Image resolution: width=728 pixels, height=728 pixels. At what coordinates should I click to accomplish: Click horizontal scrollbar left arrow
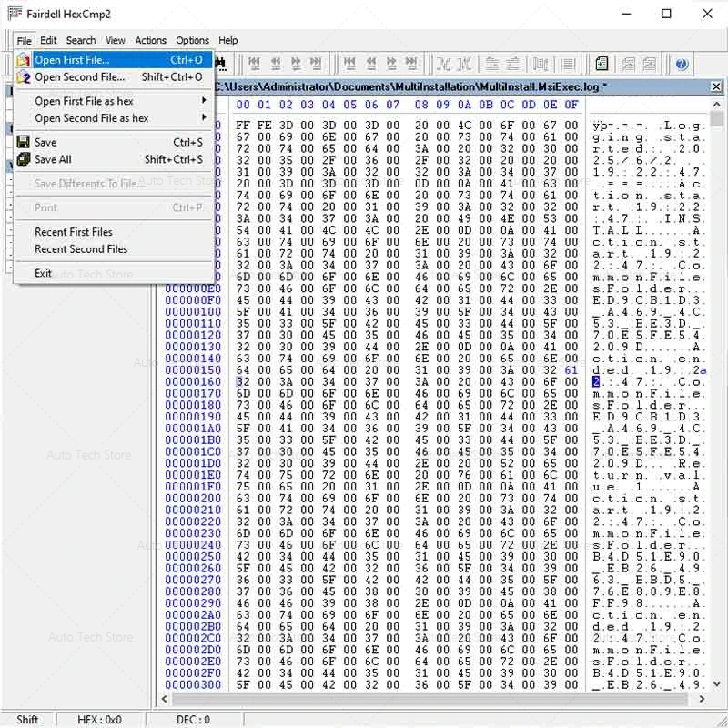(164, 698)
